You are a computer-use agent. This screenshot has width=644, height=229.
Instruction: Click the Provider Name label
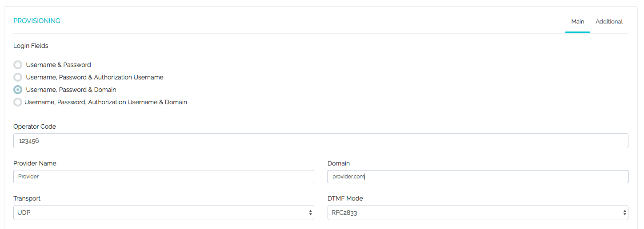[35, 163]
